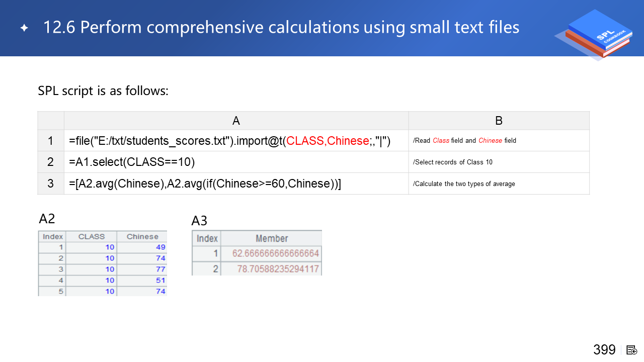
Task: Click the Chinese column header in A2 result
Action: tap(142, 236)
